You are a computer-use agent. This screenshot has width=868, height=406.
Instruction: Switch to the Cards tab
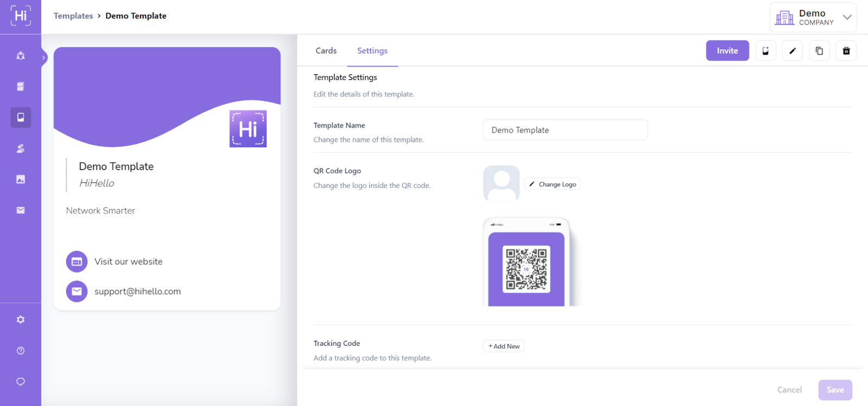coord(326,50)
